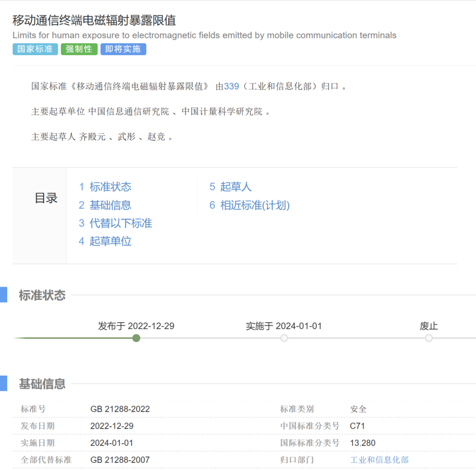Click the standard number GB 21288-2022

coord(120,409)
